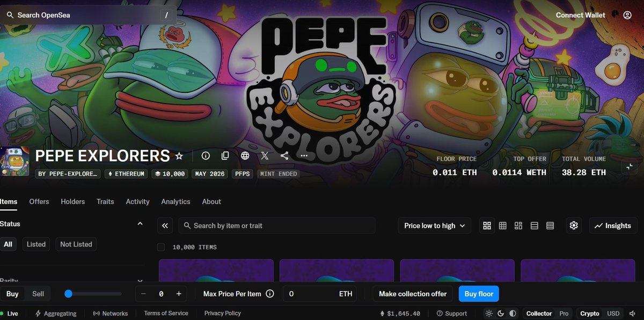Select the mosaic layout view icon
Viewport: 644px width, 320px height.
tap(518, 226)
